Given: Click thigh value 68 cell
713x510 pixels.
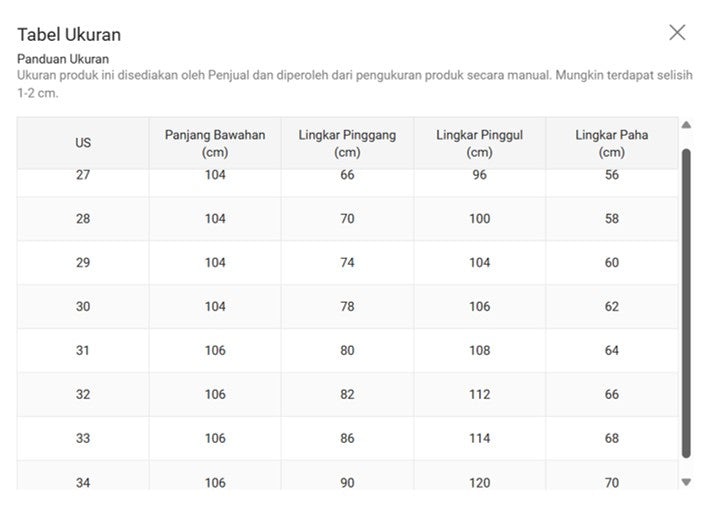Looking at the screenshot, I should pos(612,438).
